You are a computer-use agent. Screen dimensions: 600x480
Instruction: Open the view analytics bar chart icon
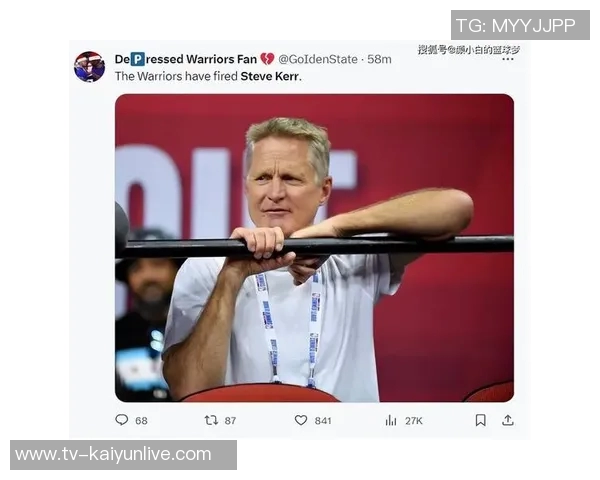391,420
